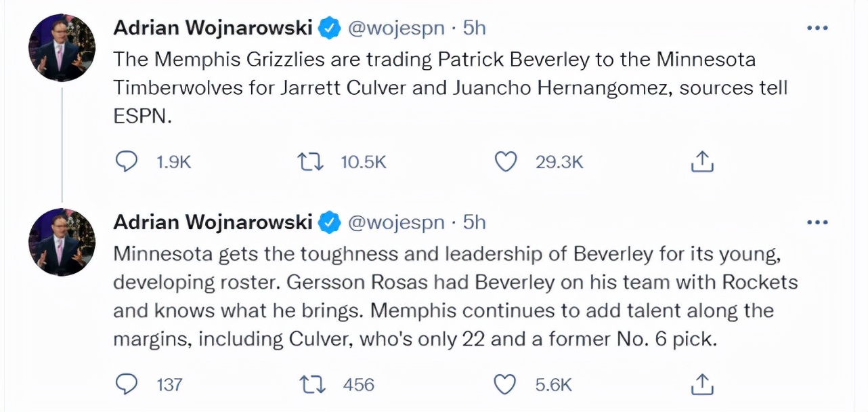Retweet the tweet with 456 retweets

(311, 384)
